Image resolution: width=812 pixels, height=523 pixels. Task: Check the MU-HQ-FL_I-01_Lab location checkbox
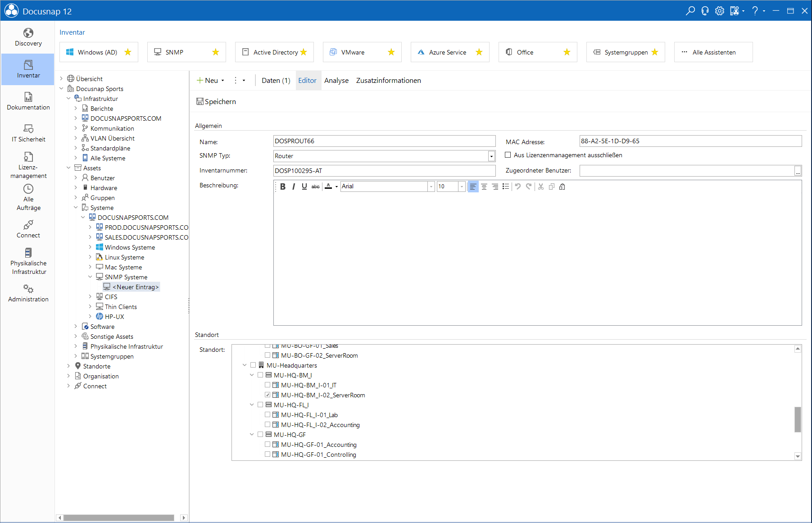pyautogui.click(x=268, y=415)
